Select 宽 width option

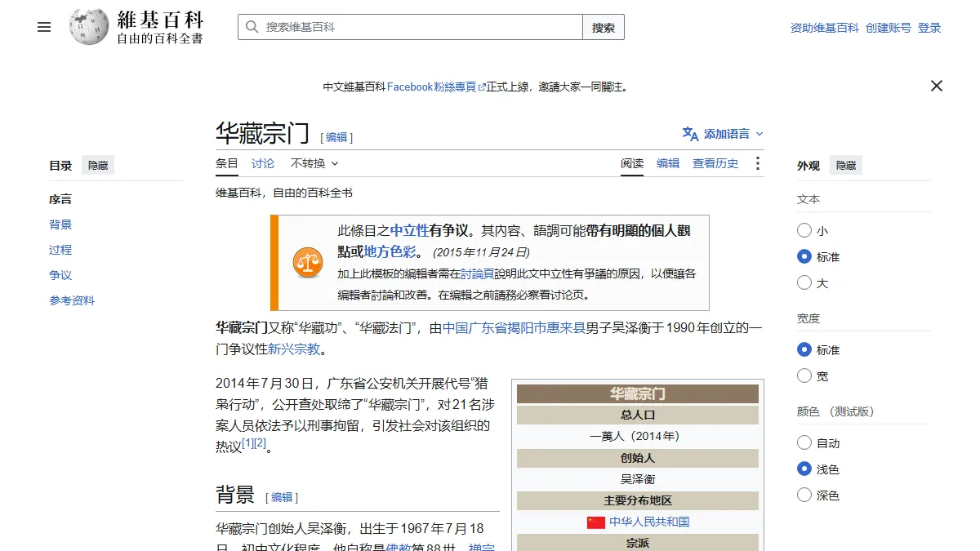804,376
